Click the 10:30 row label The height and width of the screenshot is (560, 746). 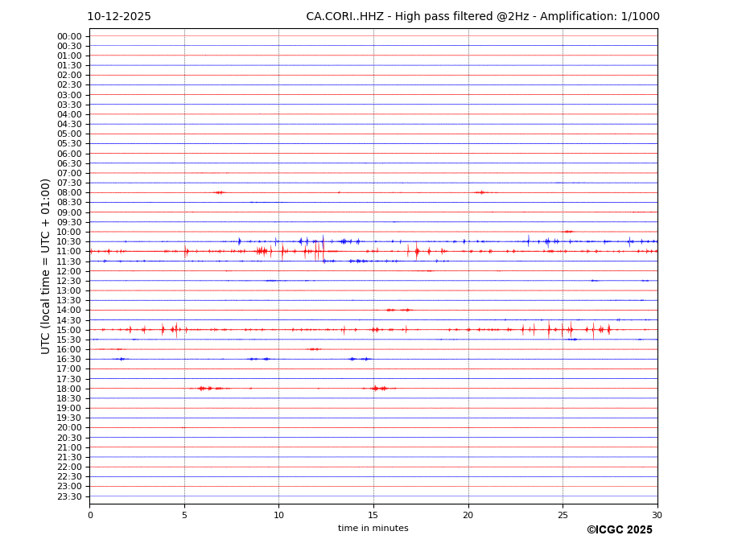click(x=69, y=242)
